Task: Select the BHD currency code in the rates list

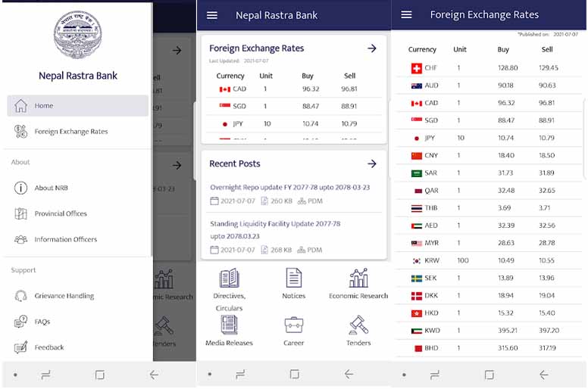Action: click(x=431, y=348)
